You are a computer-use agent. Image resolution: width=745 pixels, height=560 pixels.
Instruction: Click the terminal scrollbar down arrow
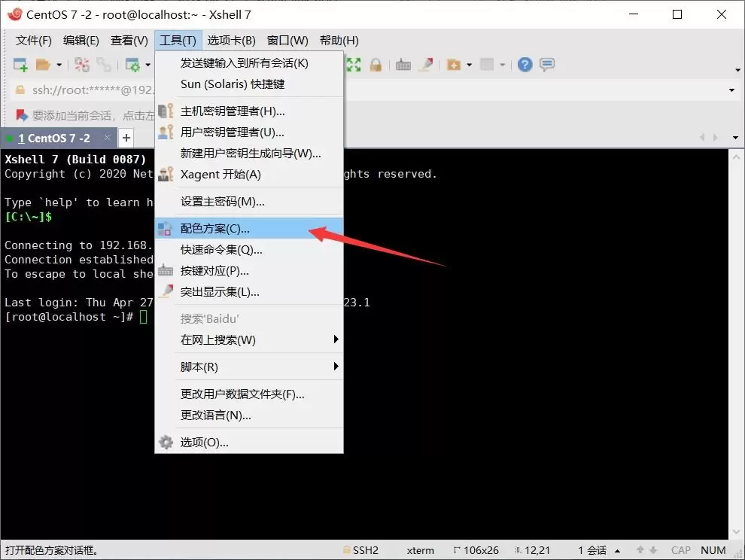click(x=736, y=531)
